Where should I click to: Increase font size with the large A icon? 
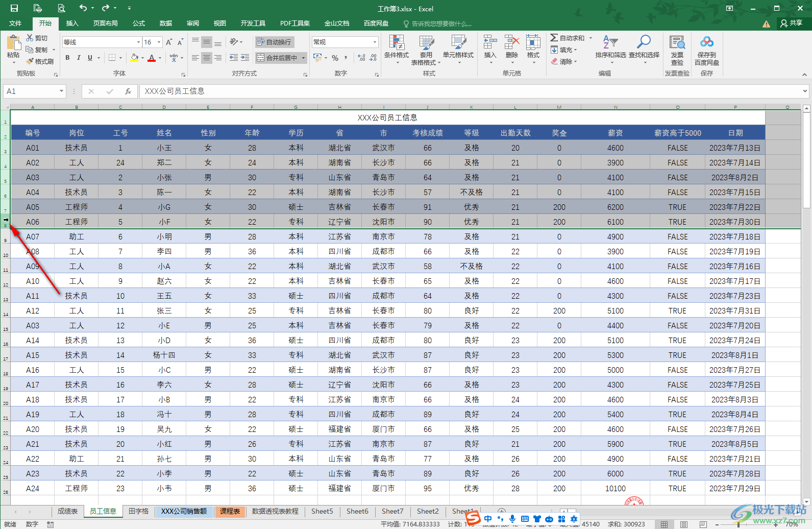coord(169,42)
